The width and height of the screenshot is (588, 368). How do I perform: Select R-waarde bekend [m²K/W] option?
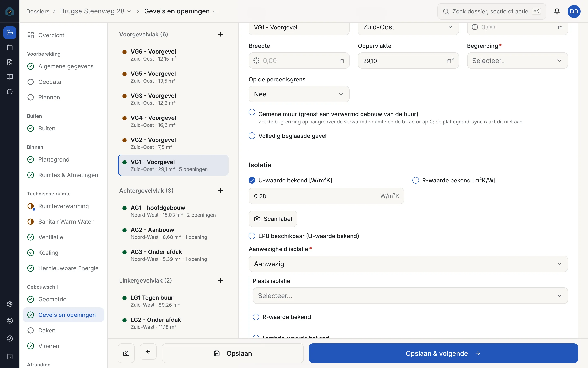(x=416, y=180)
